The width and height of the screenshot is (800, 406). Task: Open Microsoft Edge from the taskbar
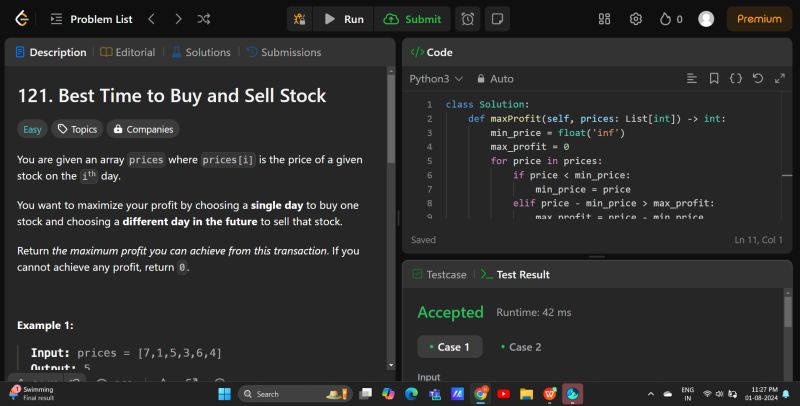pos(412,394)
